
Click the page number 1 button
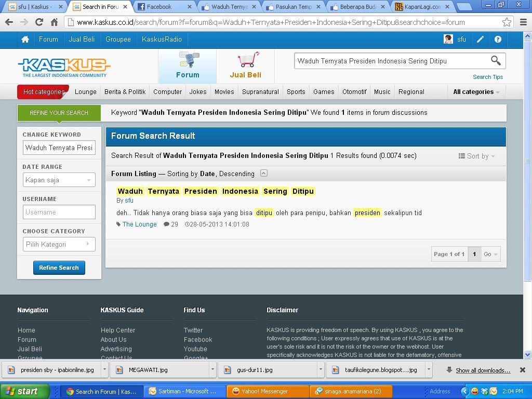pyautogui.click(x=474, y=254)
